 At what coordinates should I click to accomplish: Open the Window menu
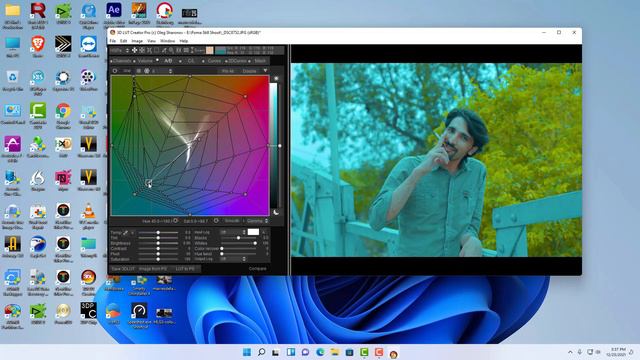pyautogui.click(x=167, y=41)
